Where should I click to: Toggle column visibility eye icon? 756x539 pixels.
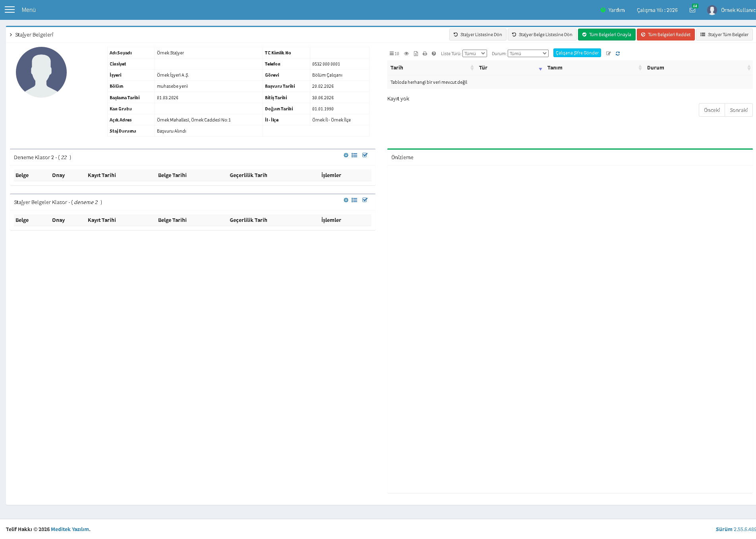click(x=406, y=54)
